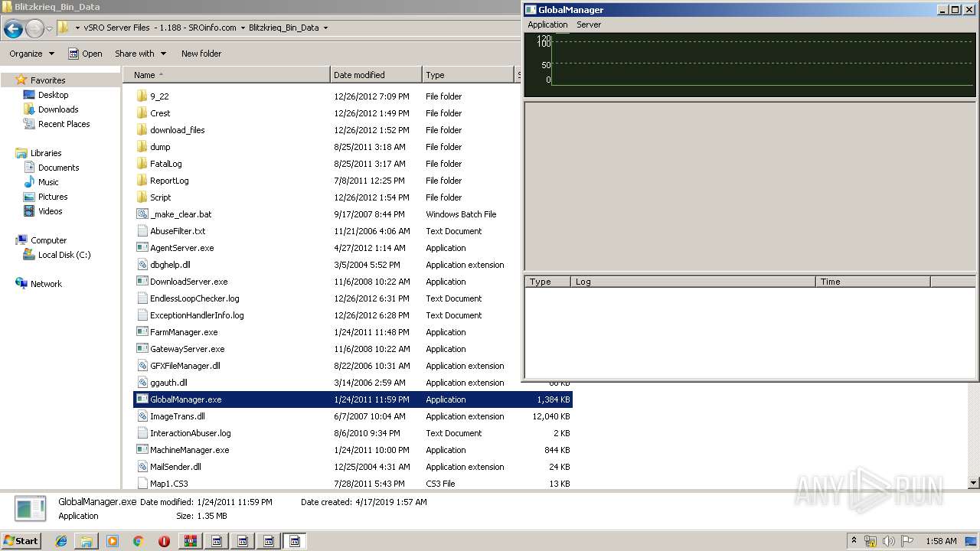Click the Date modified column header
The image size is (980, 551).
(x=376, y=75)
